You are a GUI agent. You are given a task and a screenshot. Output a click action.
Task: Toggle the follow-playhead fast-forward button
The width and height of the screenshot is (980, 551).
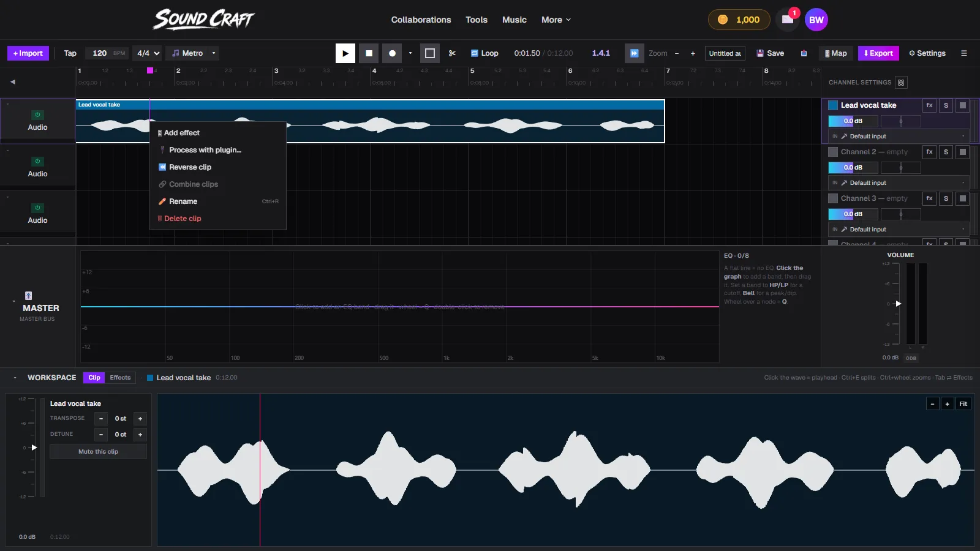(x=635, y=53)
